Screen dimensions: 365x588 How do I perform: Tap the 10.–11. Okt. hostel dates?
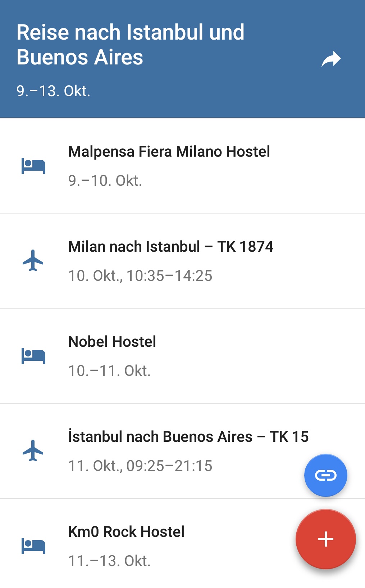(x=109, y=371)
